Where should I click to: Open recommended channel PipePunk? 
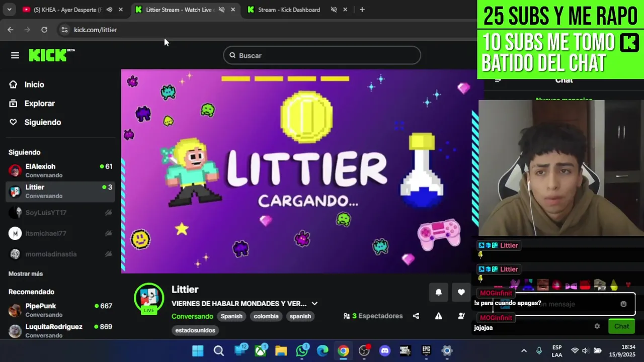[60, 310]
